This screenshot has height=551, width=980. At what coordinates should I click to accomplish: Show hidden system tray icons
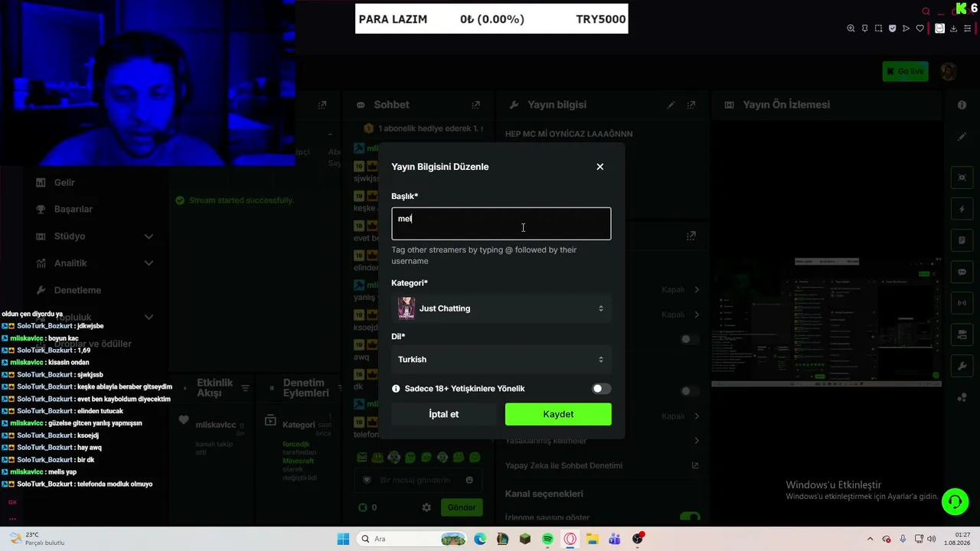(869, 539)
